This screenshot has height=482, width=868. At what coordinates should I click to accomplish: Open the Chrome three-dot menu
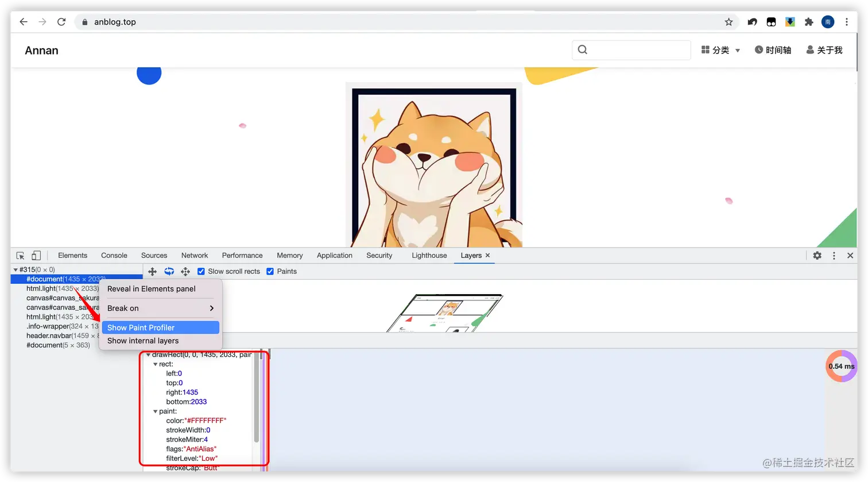[x=847, y=22]
